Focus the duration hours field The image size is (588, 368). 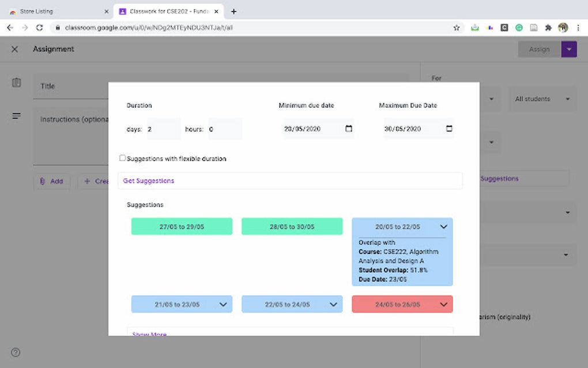coord(225,129)
